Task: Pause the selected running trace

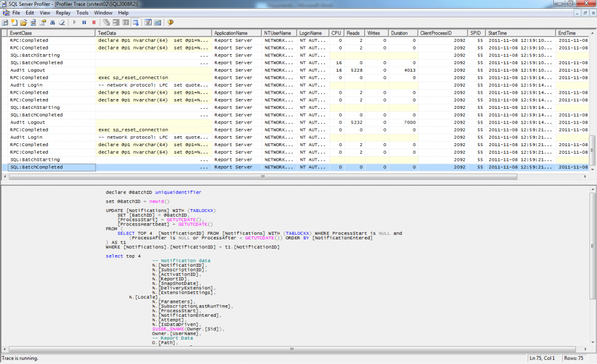Action: tap(84, 22)
